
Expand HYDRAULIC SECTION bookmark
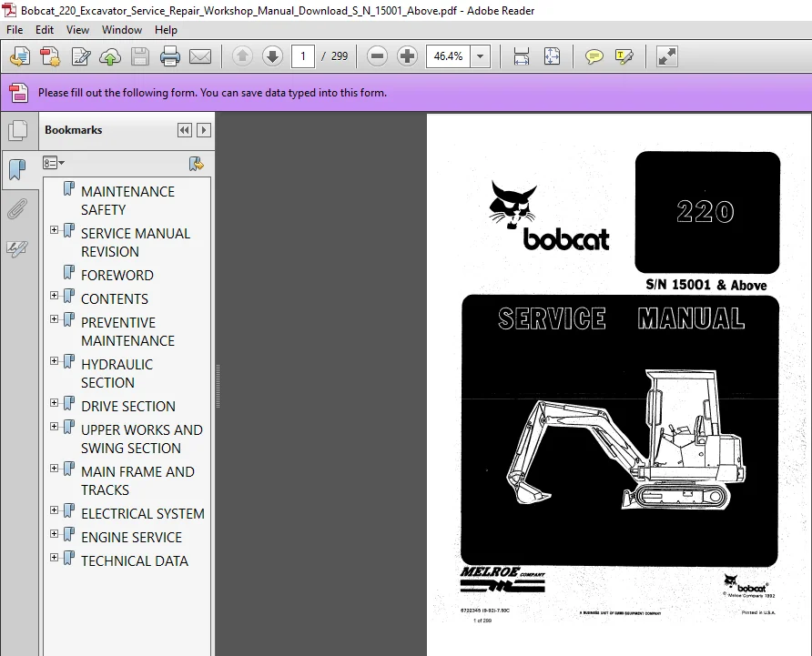[x=54, y=361]
